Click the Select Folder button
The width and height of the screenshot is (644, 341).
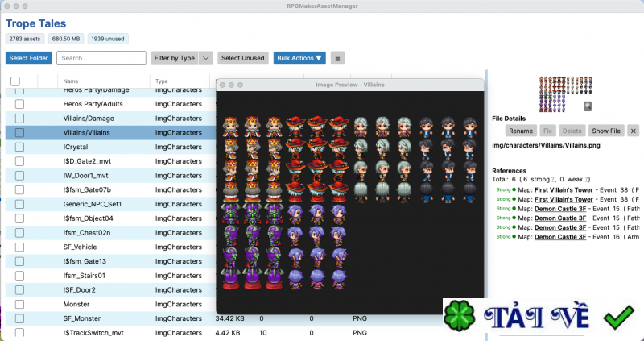[x=29, y=58]
